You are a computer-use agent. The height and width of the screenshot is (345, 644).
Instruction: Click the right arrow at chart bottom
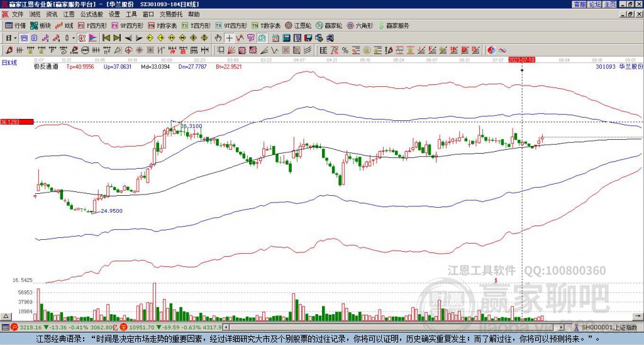(638, 316)
